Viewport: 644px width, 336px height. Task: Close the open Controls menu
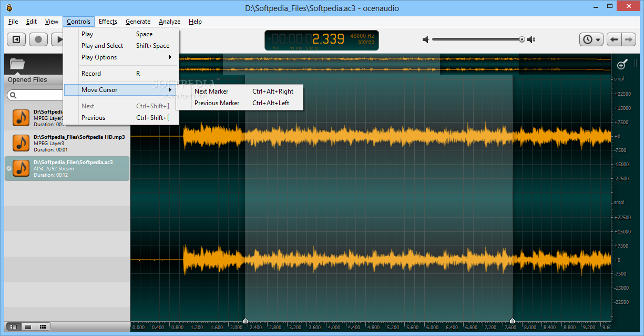coord(79,22)
